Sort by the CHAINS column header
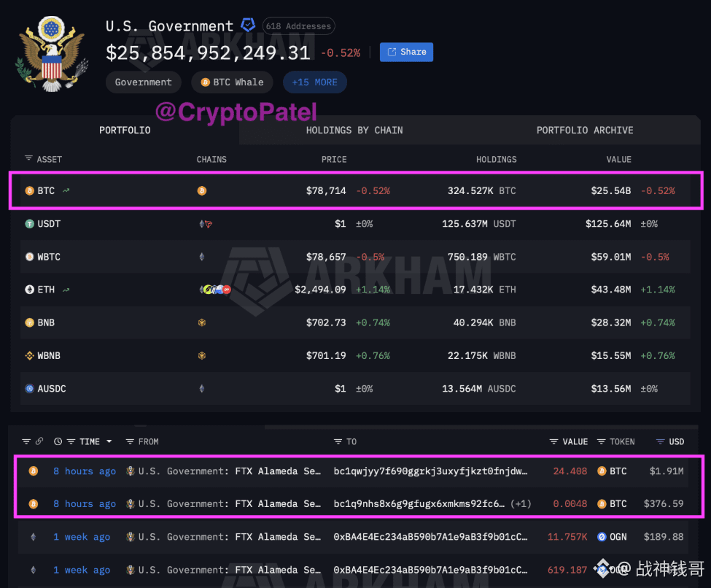 point(211,159)
